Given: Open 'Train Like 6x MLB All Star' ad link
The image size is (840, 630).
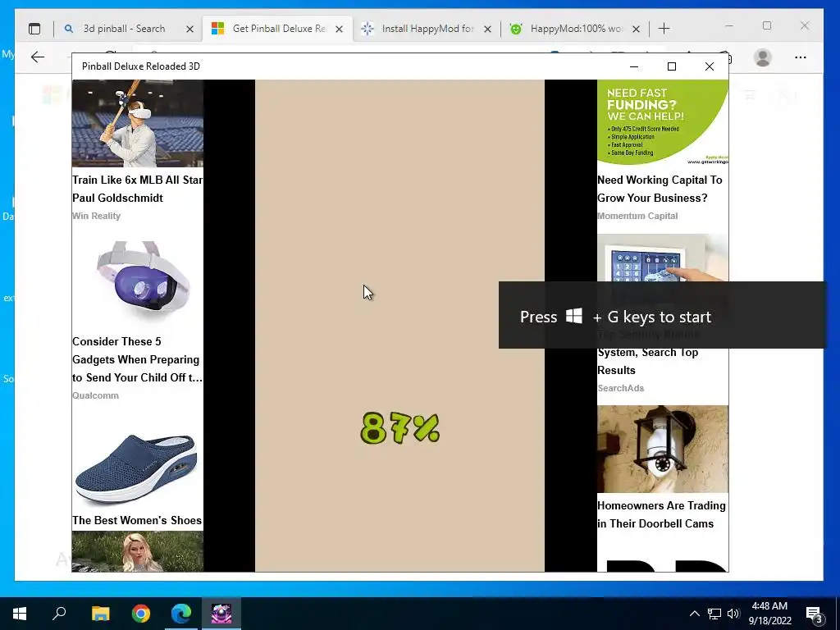Looking at the screenshot, I should click(x=138, y=189).
